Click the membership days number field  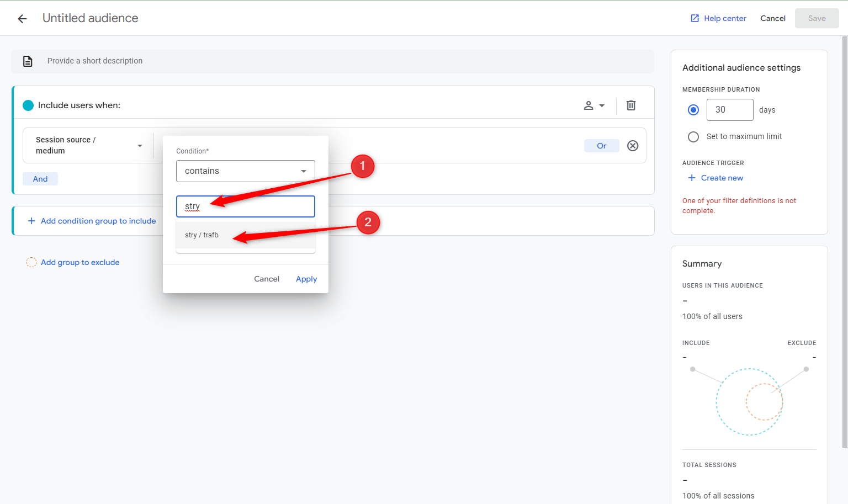pos(729,110)
